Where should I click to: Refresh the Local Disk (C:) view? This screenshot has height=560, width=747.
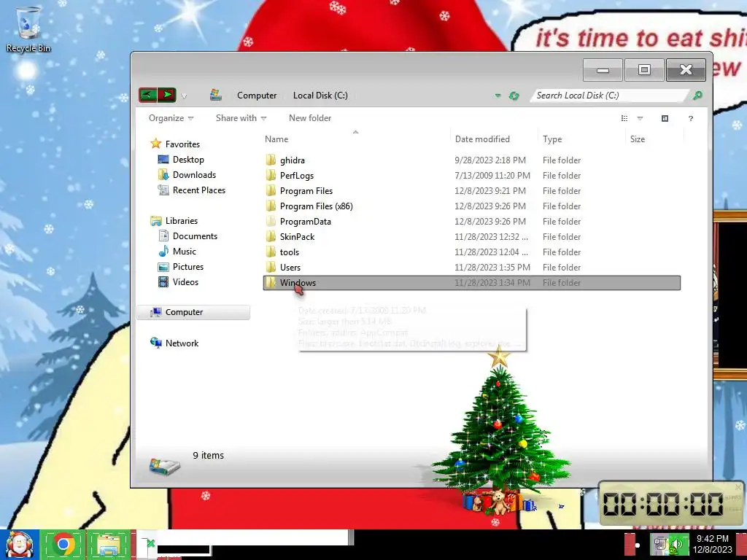(514, 96)
